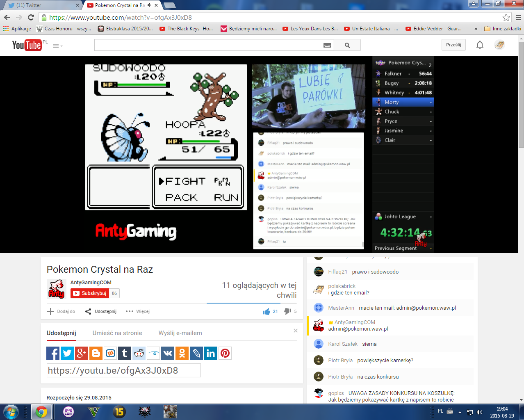Share the video on Tumblr
The height and width of the screenshot is (420, 524).
pos(125,353)
